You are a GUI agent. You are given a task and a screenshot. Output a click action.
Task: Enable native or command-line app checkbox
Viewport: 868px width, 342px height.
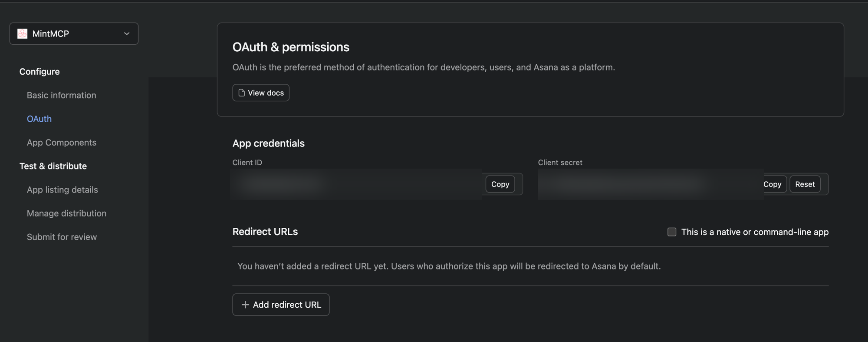672,232
